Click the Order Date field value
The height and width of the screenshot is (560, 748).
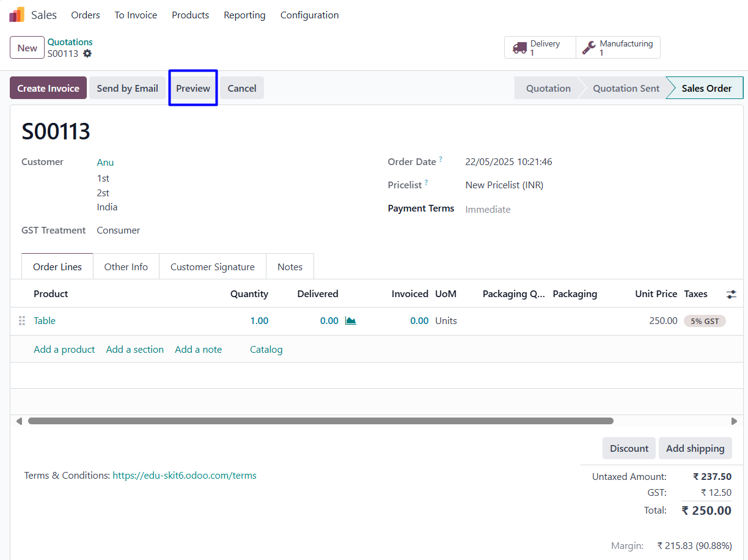[x=508, y=162]
